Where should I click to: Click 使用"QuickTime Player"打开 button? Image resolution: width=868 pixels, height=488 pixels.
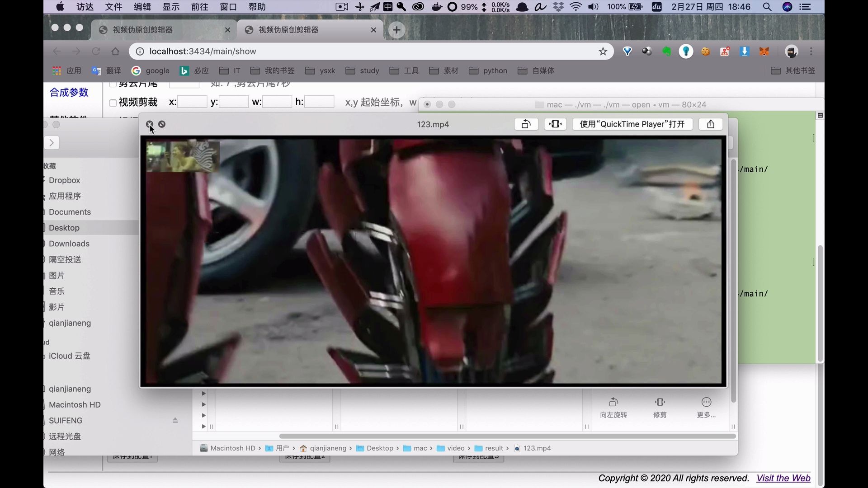632,124
